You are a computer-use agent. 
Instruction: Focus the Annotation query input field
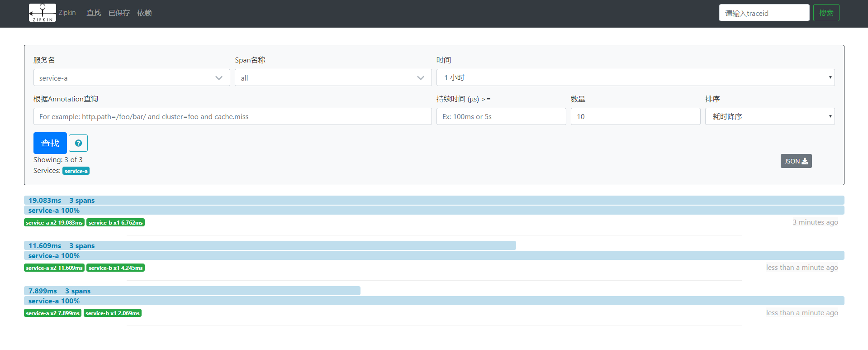232,116
